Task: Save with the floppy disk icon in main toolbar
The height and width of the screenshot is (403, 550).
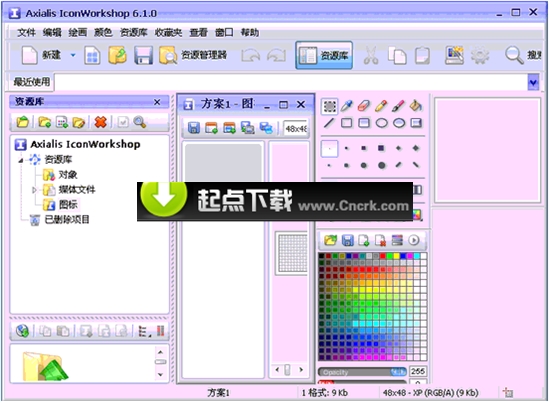Action: tap(143, 55)
